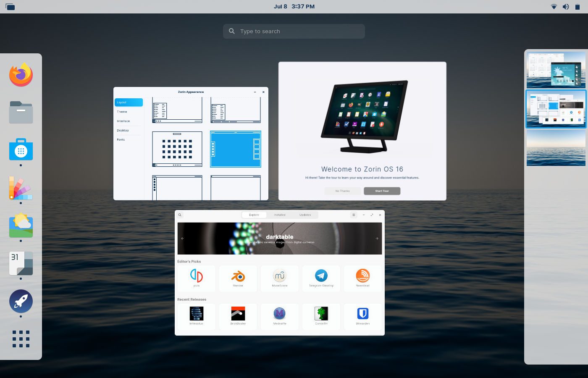Open Zorin Appearance color fan icon
The image size is (588, 378).
point(21,188)
